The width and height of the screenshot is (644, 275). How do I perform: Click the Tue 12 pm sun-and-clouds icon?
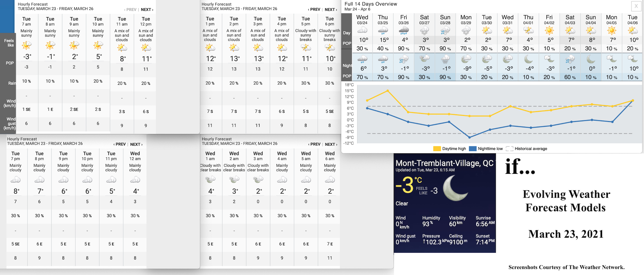pyautogui.click(x=146, y=48)
